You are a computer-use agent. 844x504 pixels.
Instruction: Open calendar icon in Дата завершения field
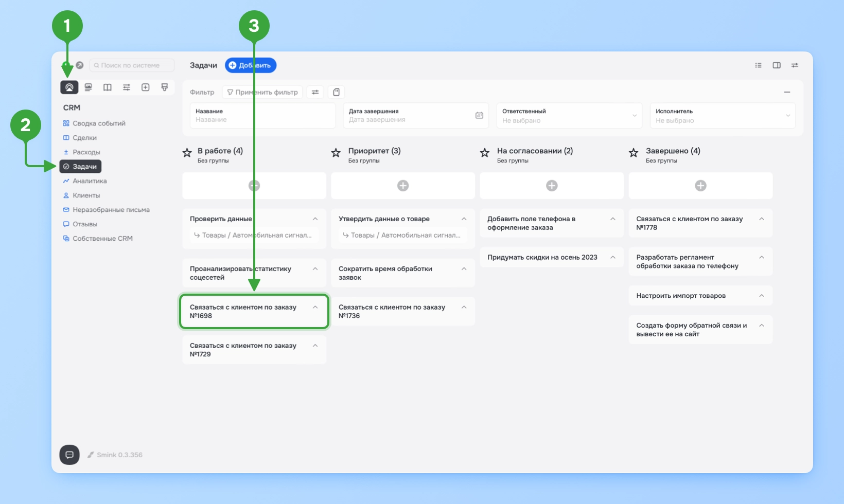coord(479,116)
